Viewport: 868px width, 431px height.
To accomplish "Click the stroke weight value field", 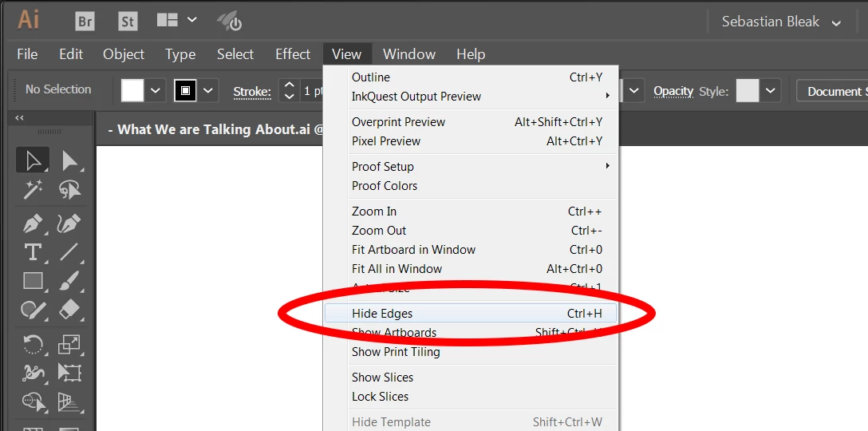I will 312,91.
